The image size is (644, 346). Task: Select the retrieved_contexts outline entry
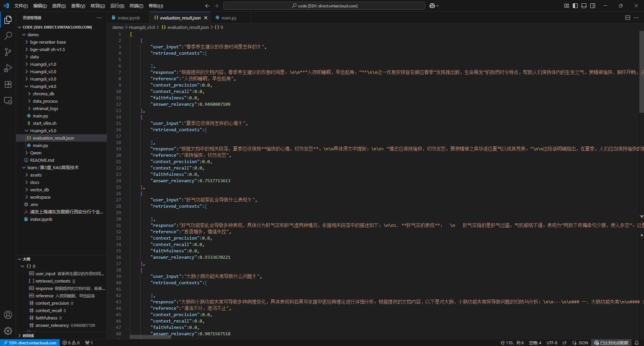[x=61, y=281]
